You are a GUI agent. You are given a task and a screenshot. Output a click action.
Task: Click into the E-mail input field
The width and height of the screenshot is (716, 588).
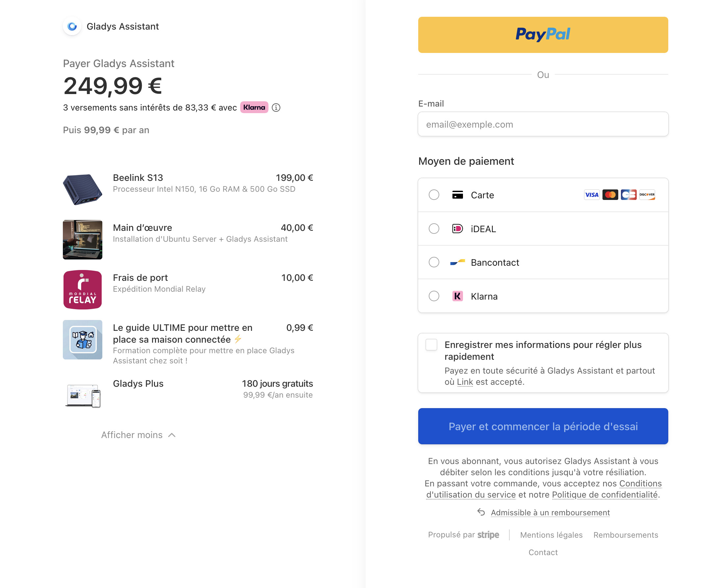pyautogui.click(x=543, y=124)
